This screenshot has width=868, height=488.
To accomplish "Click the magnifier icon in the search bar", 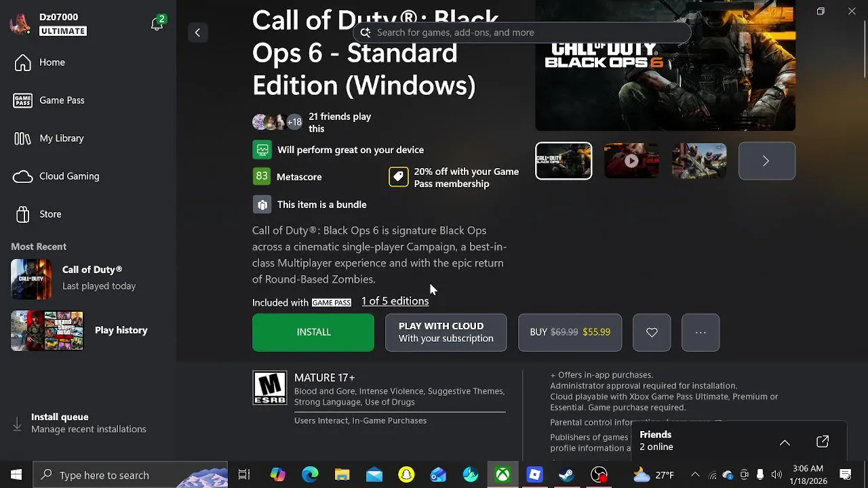I will [x=365, y=33].
